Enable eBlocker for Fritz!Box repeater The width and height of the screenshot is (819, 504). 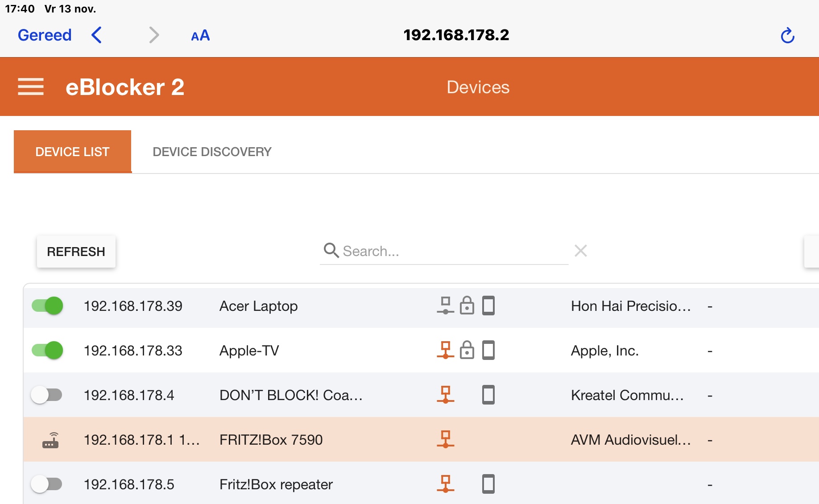(46, 484)
